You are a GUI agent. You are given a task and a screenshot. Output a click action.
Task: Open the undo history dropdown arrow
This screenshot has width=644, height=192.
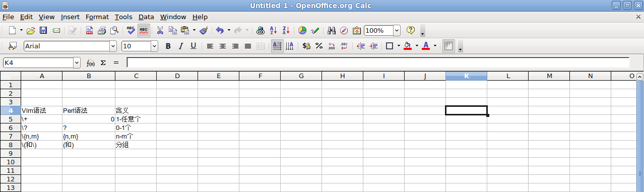[229, 30]
